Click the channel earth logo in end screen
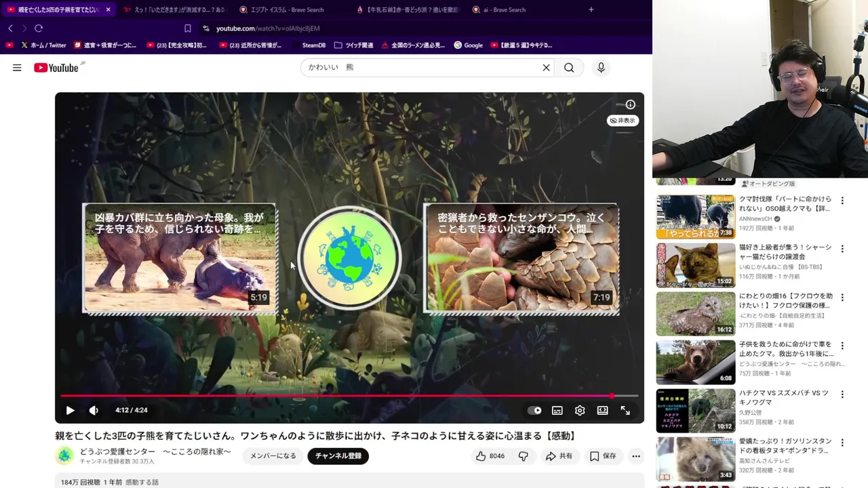The image size is (868, 488). (350, 258)
